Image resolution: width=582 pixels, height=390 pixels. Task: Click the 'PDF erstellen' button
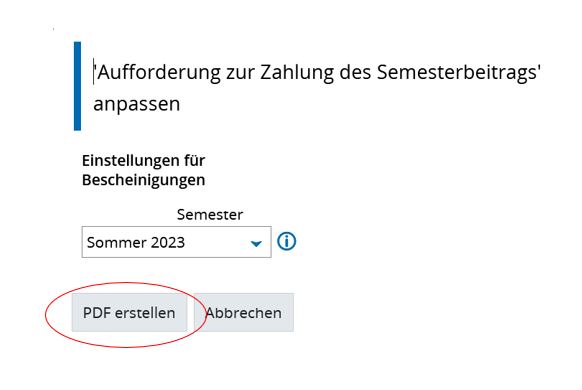point(129,313)
